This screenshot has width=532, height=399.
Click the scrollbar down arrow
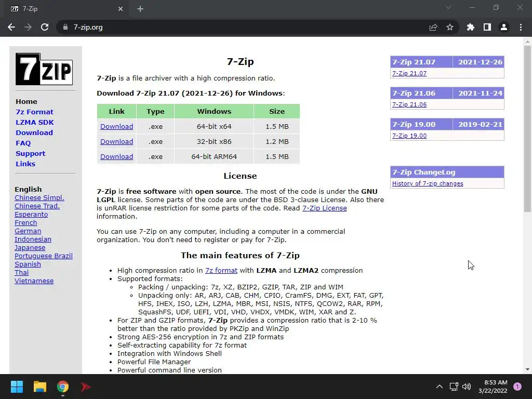pos(527,369)
